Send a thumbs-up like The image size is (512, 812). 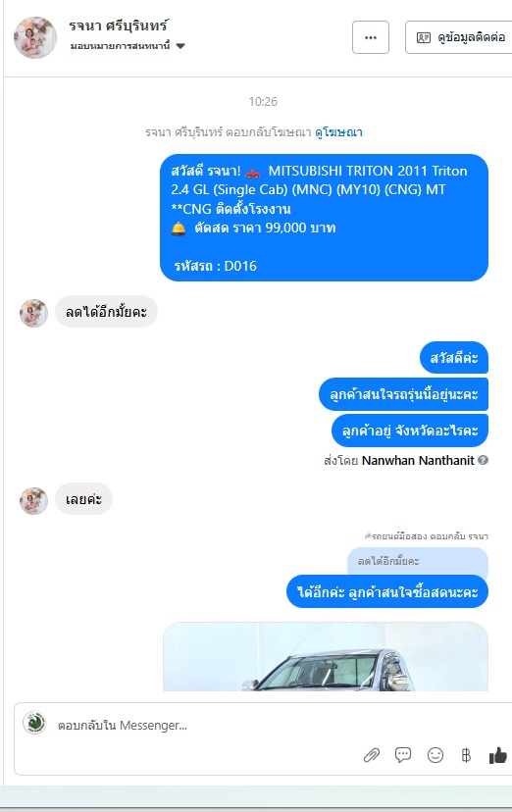pyautogui.click(x=498, y=755)
